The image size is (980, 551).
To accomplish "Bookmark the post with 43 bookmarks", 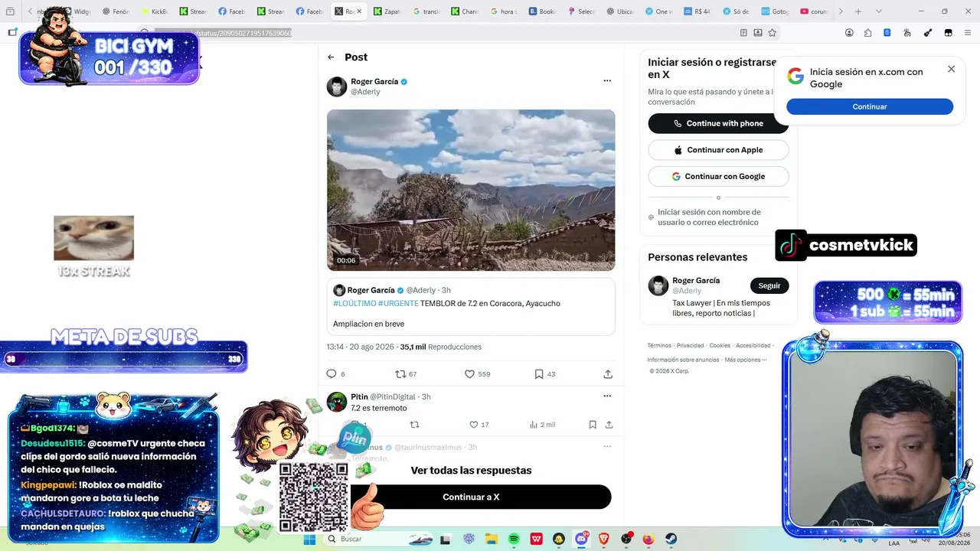I will [x=544, y=374].
